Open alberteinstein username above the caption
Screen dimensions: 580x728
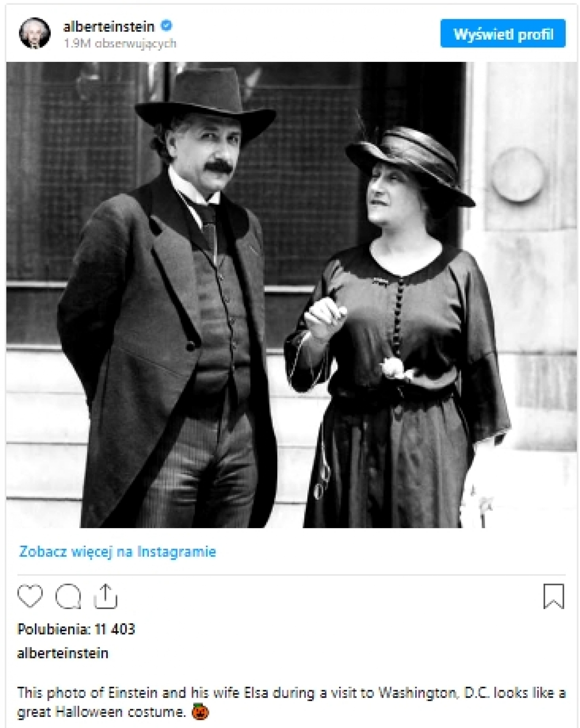[x=63, y=653]
